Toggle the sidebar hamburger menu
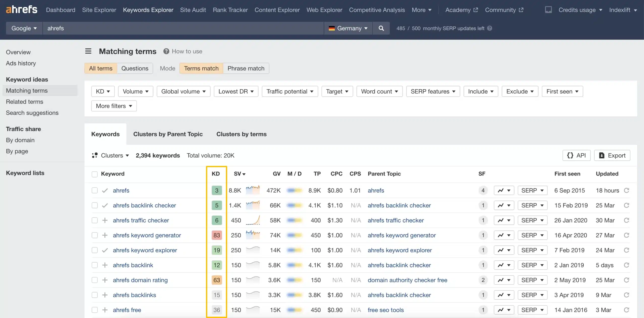The image size is (644, 318). 88,51
